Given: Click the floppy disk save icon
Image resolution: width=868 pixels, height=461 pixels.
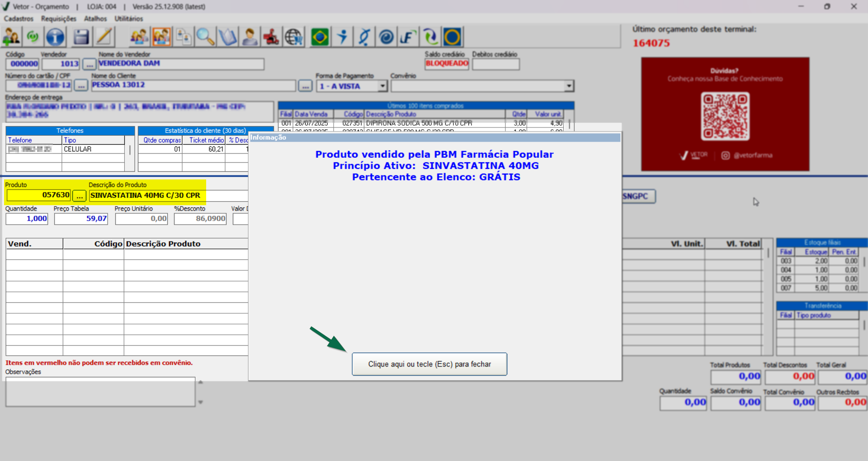Looking at the screenshot, I should 81,37.
